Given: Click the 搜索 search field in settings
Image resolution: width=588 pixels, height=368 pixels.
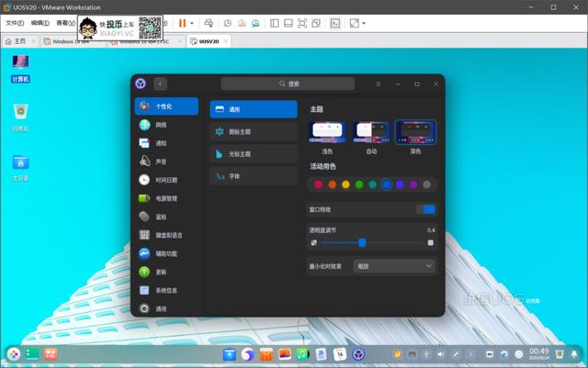Looking at the screenshot, I should [294, 84].
